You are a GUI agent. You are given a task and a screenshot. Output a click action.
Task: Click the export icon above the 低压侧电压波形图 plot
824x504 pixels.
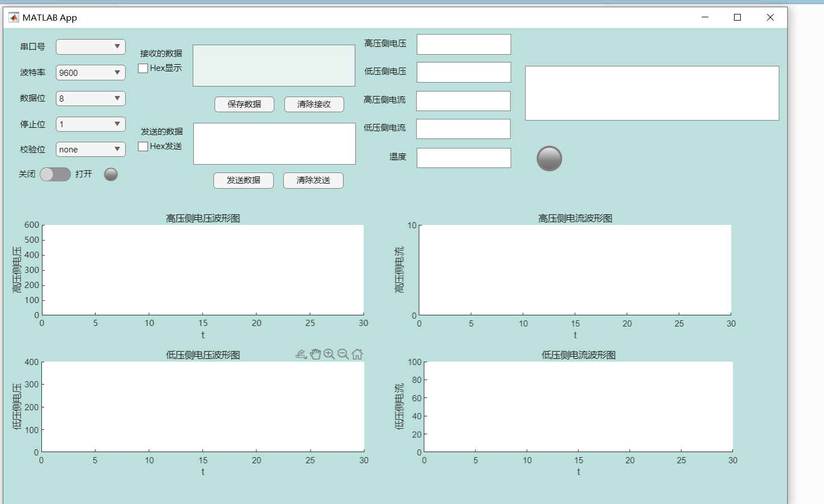tap(301, 354)
